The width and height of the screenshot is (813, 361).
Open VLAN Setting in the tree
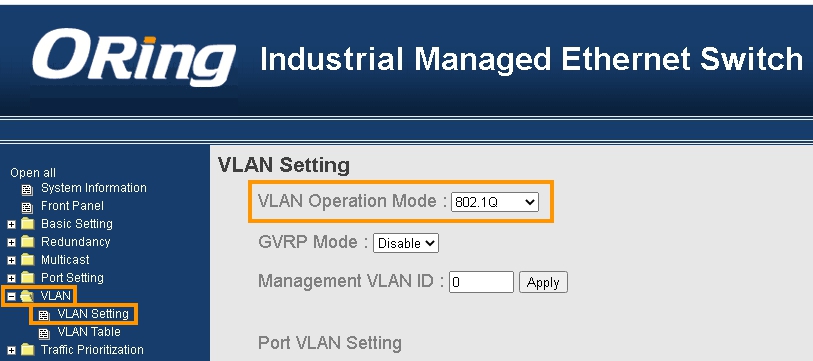[x=93, y=314]
